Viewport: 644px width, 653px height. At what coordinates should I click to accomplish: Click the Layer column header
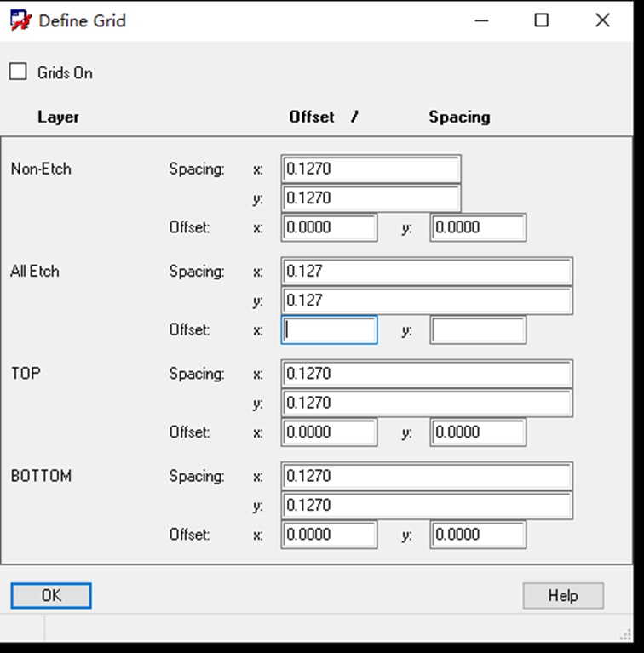(58, 117)
